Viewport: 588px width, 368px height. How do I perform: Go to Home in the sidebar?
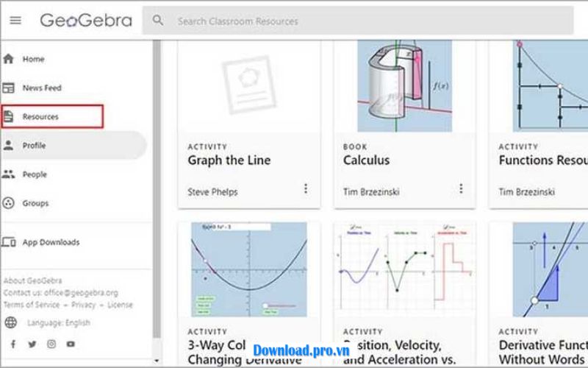(33, 59)
